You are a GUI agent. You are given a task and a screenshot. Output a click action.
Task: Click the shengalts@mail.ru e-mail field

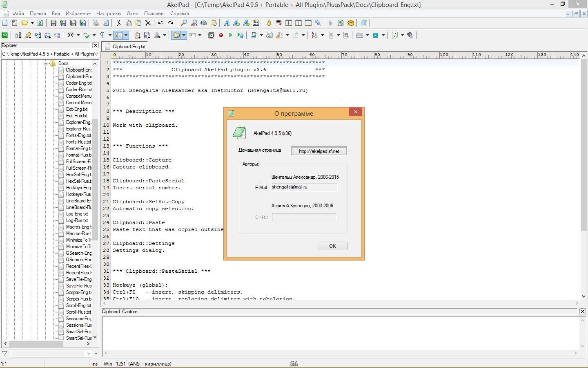coord(305,187)
